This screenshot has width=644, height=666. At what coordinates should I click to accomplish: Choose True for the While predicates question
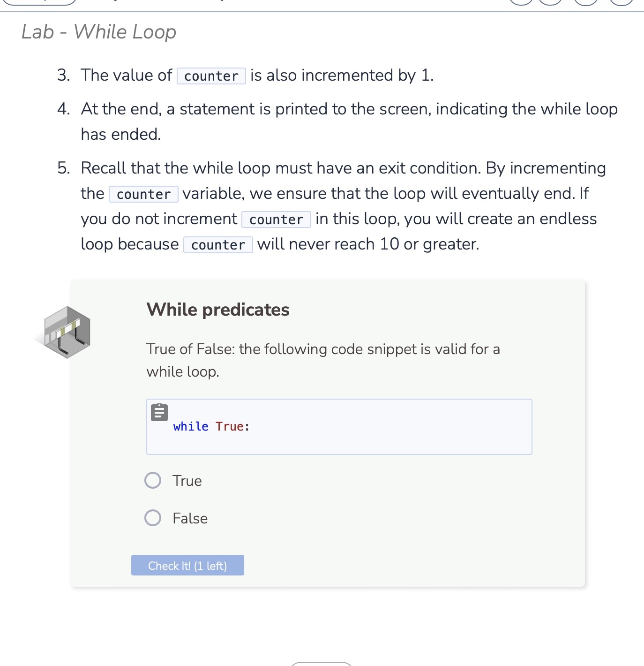pos(152,480)
